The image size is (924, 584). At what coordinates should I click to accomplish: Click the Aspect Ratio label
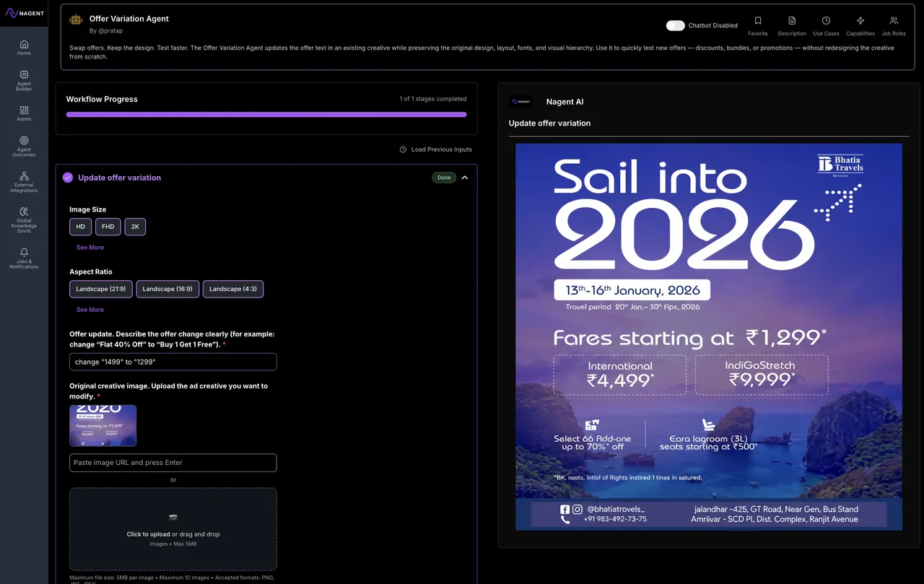[91, 271]
